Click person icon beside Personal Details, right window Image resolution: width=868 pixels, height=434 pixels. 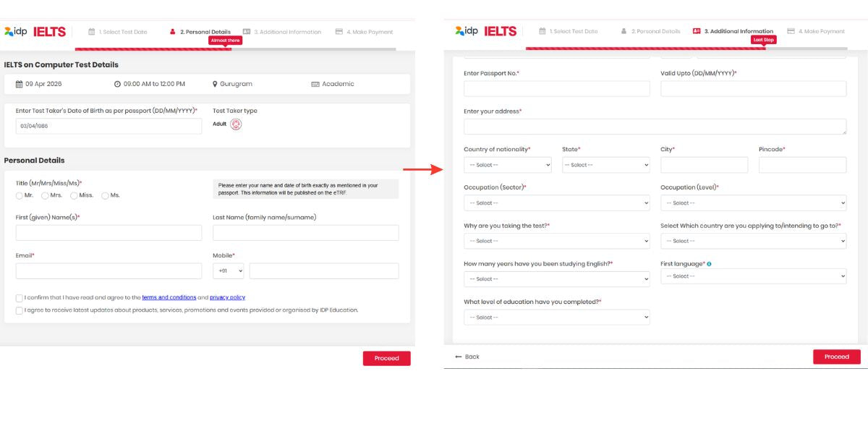click(x=624, y=31)
